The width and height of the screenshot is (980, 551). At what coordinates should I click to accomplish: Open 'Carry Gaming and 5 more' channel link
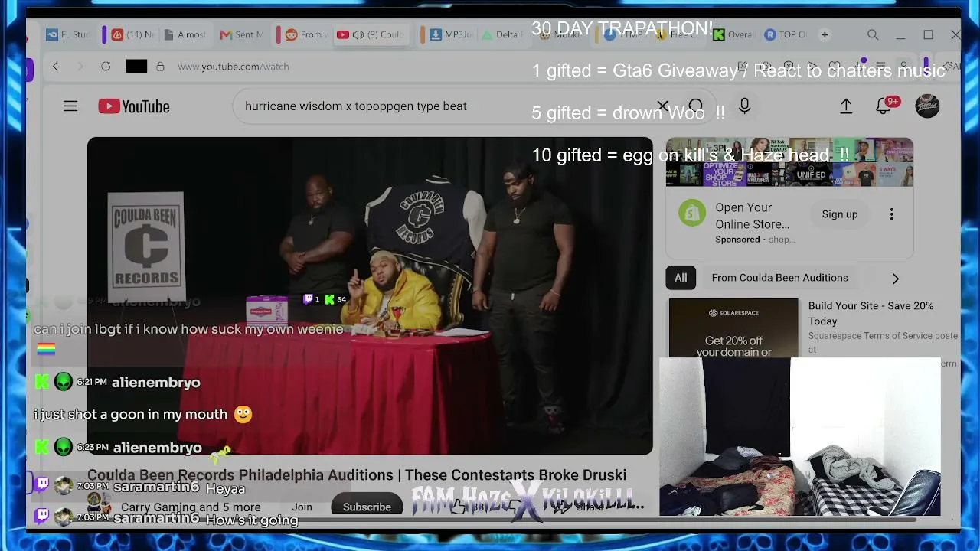pos(191,507)
